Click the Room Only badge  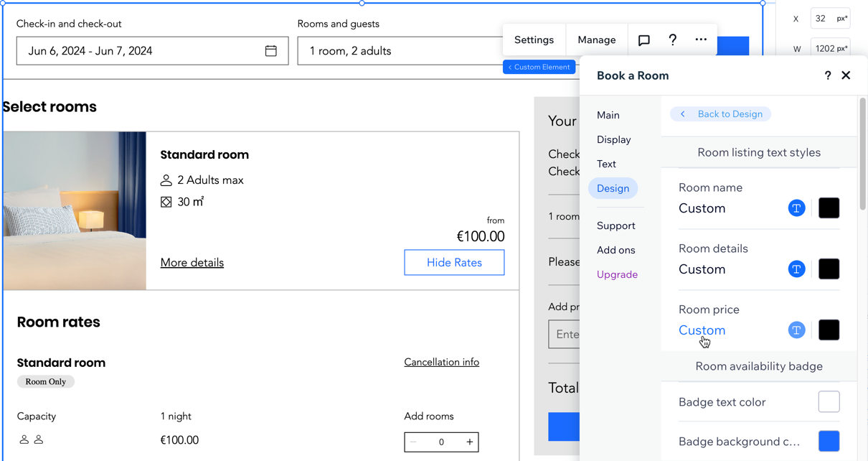click(46, 382)
